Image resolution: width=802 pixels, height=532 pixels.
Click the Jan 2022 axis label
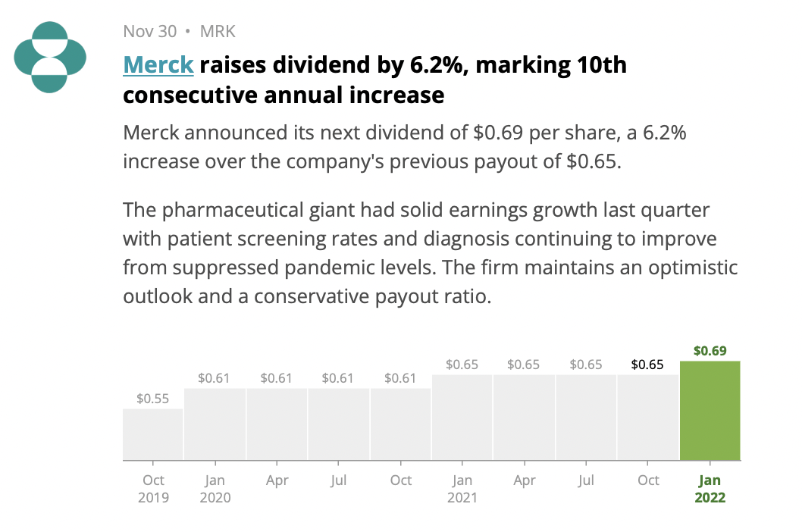point(710,489)
